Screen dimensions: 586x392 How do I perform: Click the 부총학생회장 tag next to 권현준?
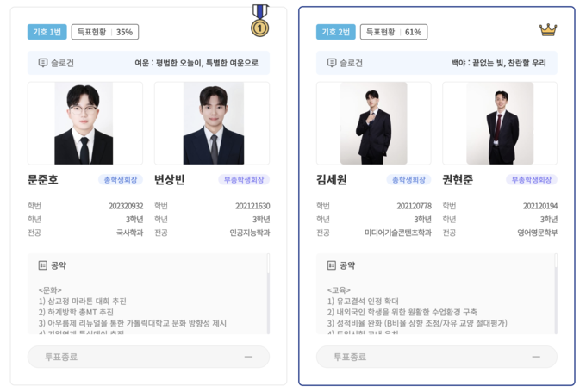click(x=532, y=180)
